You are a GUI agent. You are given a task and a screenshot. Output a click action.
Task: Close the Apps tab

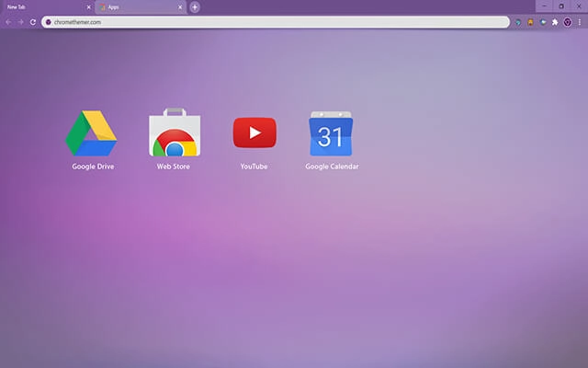(180, 7)
